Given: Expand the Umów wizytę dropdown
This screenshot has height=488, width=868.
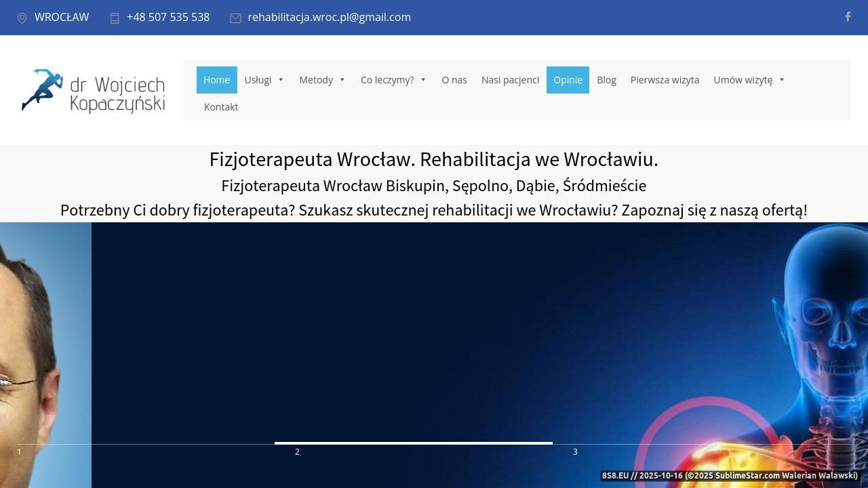Looking at the screenshot, I should tap(749, 80).
